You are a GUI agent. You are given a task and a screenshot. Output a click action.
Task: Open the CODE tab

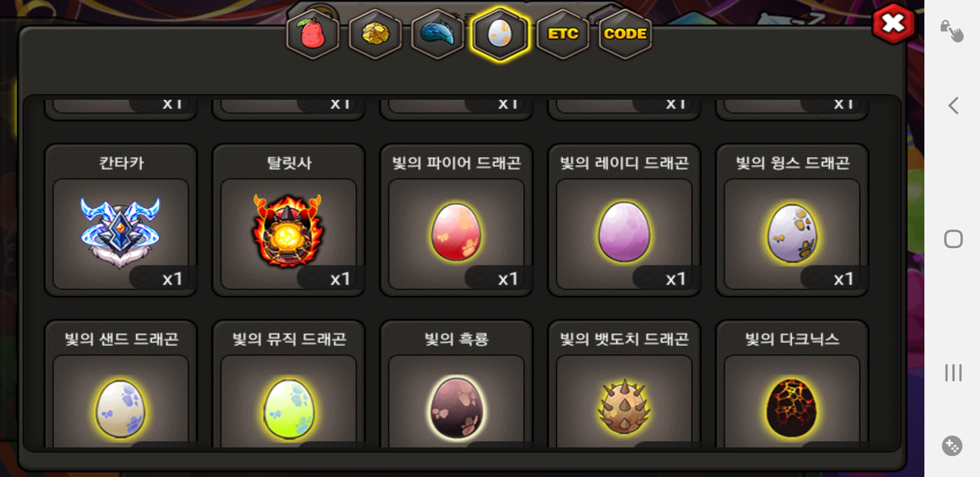point(625,34)
